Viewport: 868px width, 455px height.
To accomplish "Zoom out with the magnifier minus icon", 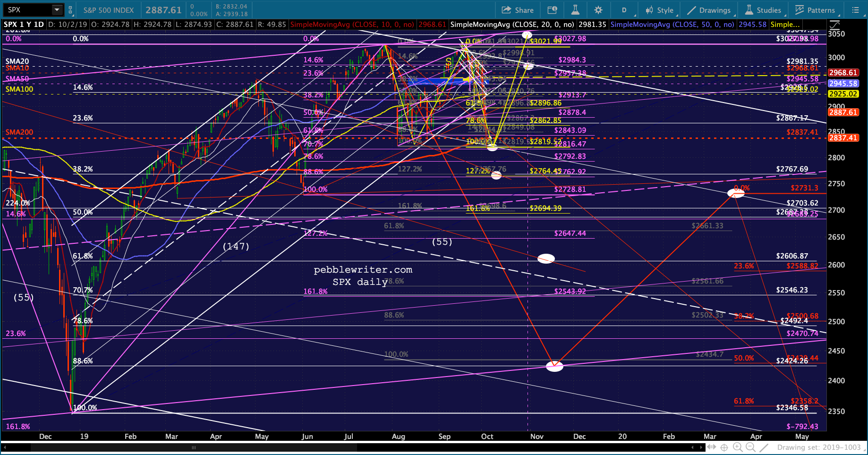I will [x=750, y=447].
